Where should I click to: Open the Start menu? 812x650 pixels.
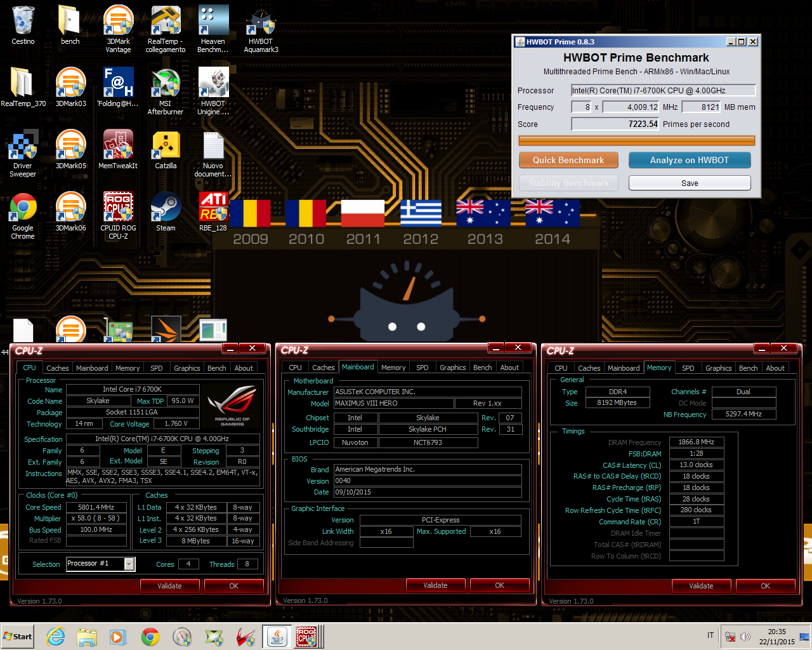pos(18,637)
